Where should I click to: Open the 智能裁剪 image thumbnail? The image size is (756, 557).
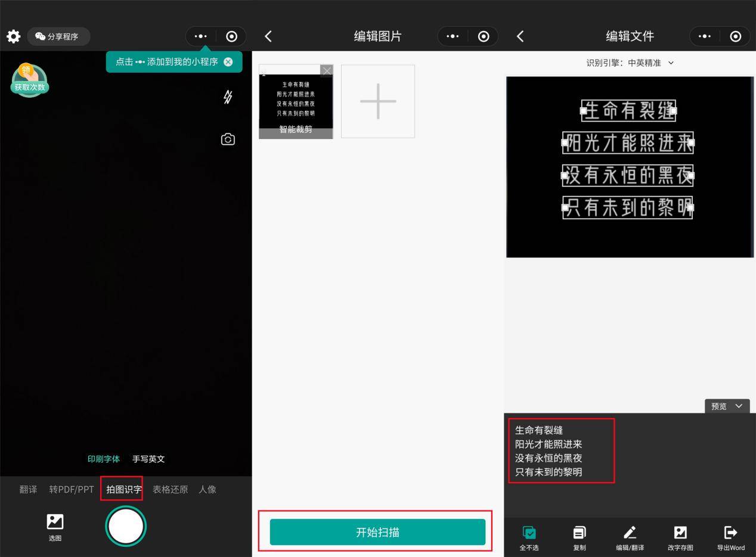[296, 101]
